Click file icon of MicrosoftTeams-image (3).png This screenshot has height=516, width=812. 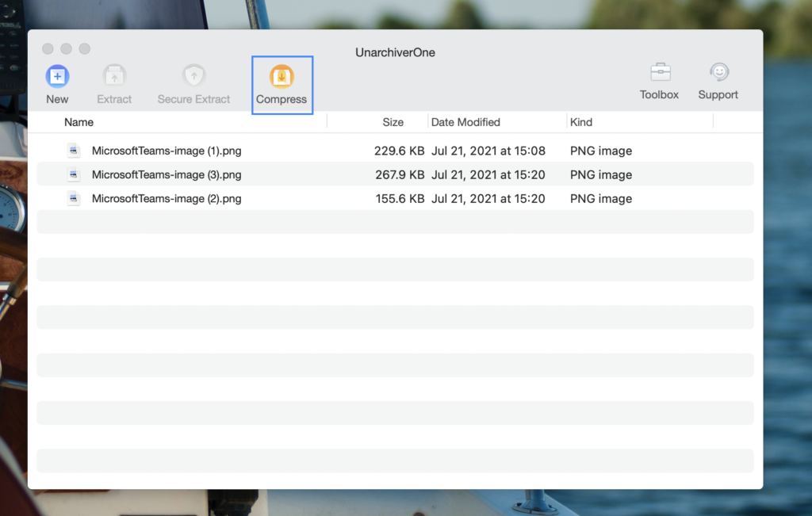tap(73, 174)
